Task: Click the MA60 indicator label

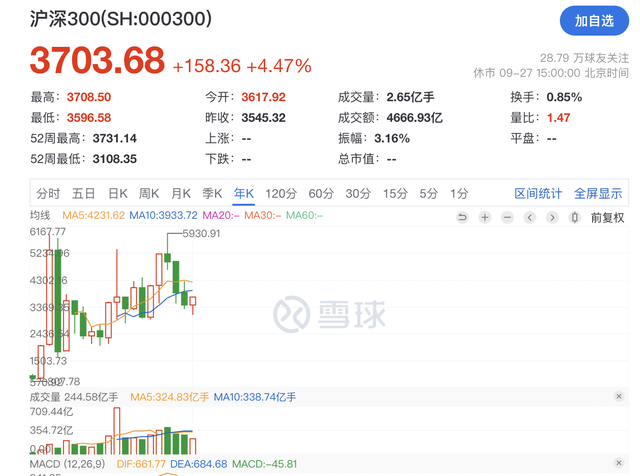Action: 304,215
